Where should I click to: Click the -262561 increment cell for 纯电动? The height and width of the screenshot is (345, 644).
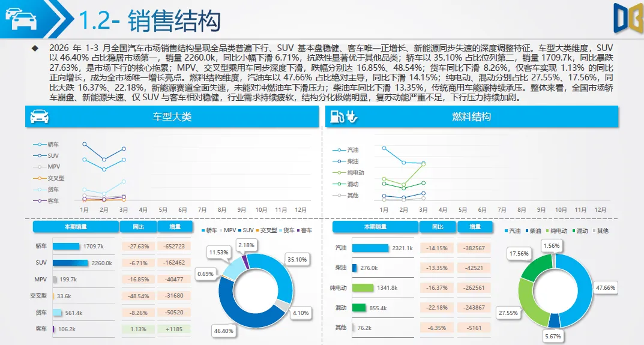pos(474,288)
